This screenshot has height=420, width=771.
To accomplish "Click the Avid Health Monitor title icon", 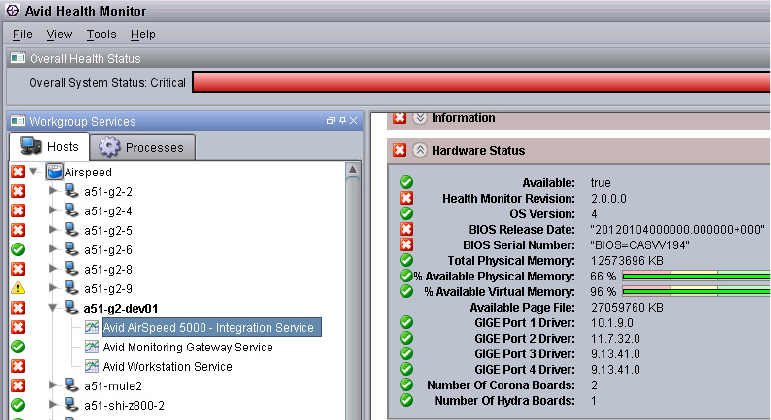I will pos(12,10).
